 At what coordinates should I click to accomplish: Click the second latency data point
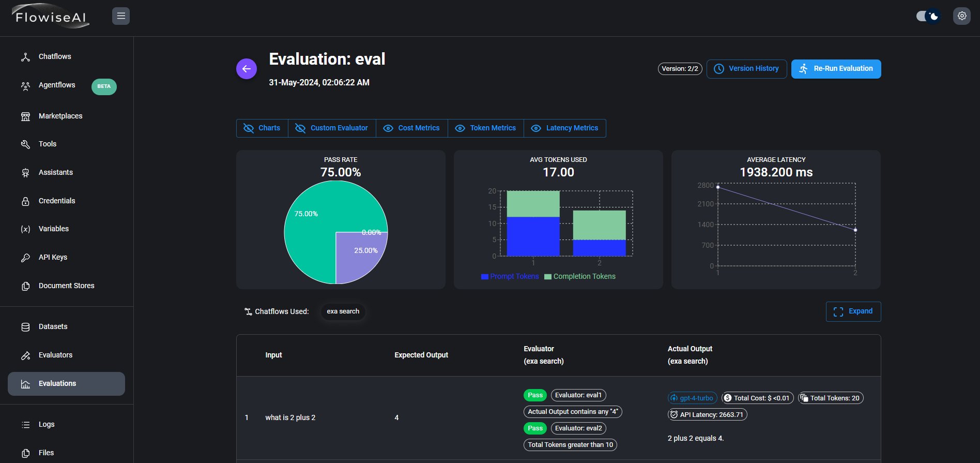(x=855, y=230)
